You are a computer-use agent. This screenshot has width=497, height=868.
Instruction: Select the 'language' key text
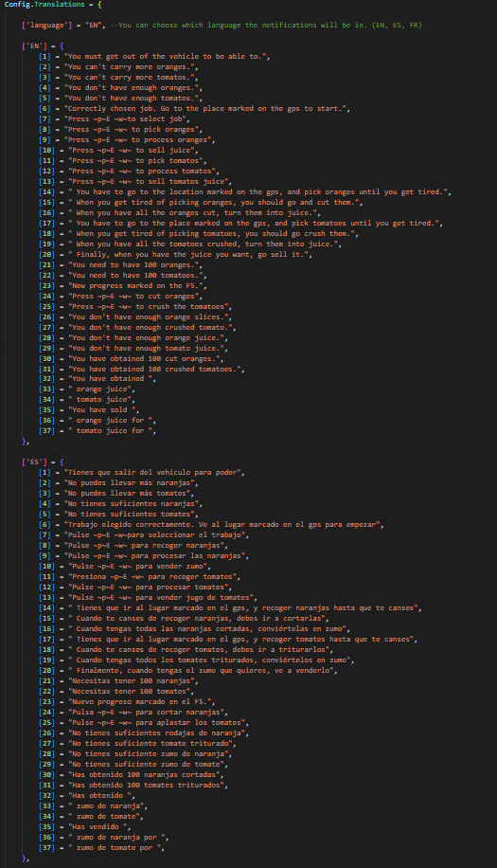click(44, 26)
